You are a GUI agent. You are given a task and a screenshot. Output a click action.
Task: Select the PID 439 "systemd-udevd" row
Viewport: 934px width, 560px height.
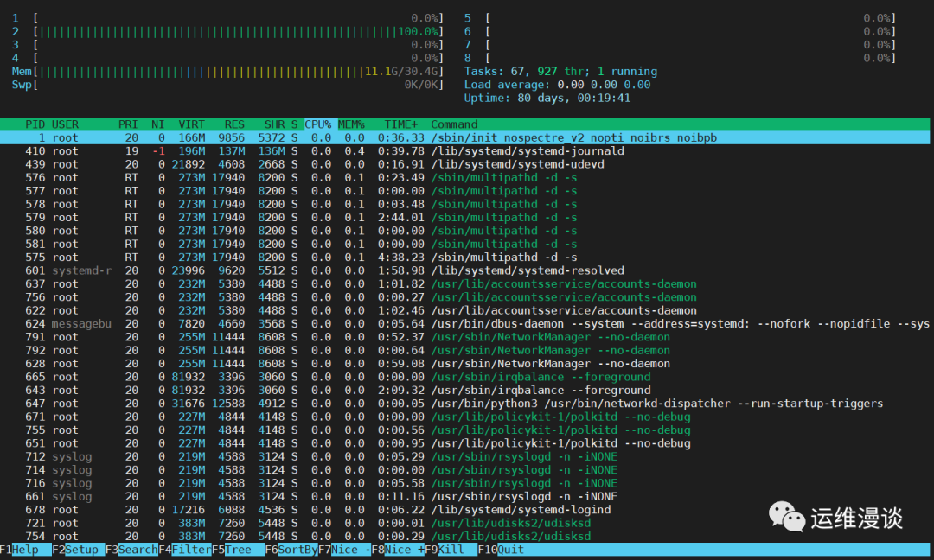click(464, 164)
